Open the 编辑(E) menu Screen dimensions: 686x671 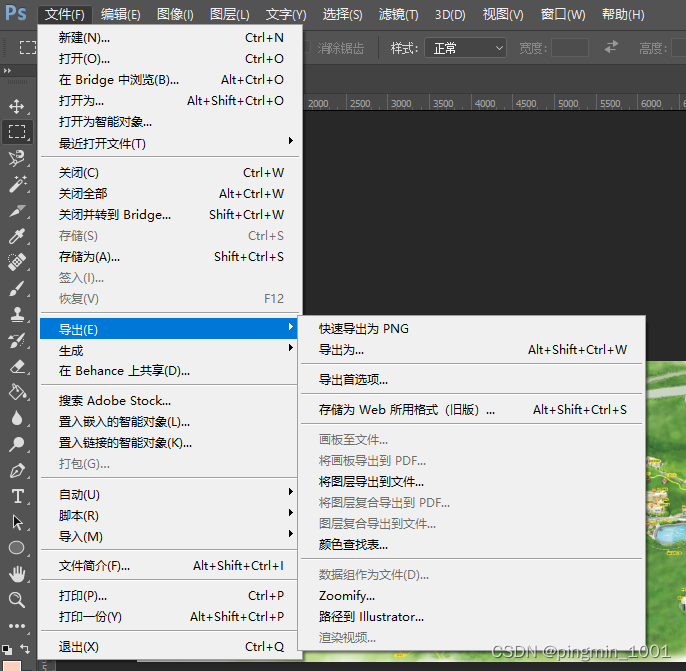click(x=120, y=14)
